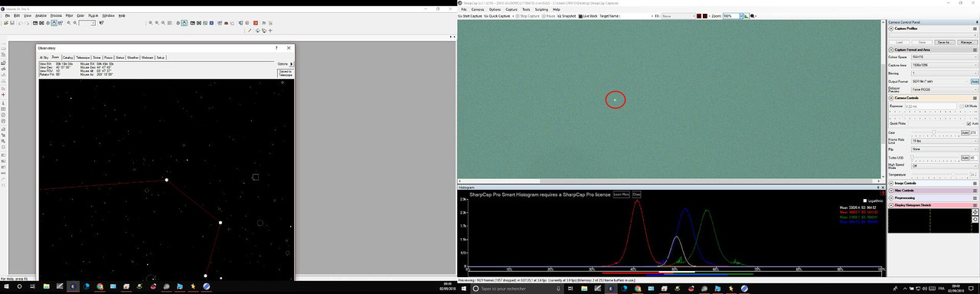Close the Observatory window
Image resolution: width=980 pixels, height=294 pixels.
pyautogui.click(x=289, y=48)
